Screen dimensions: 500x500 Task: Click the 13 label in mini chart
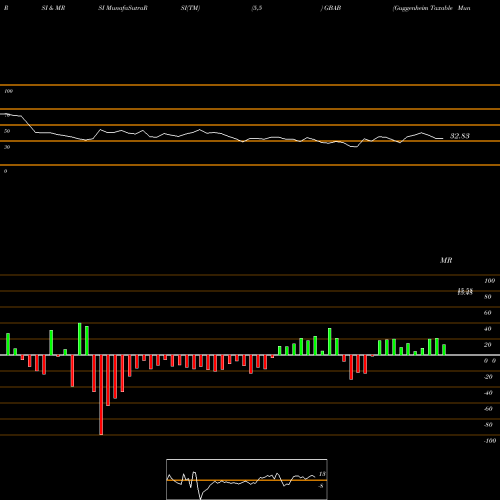pyautogui.click(x=322, y=474)
